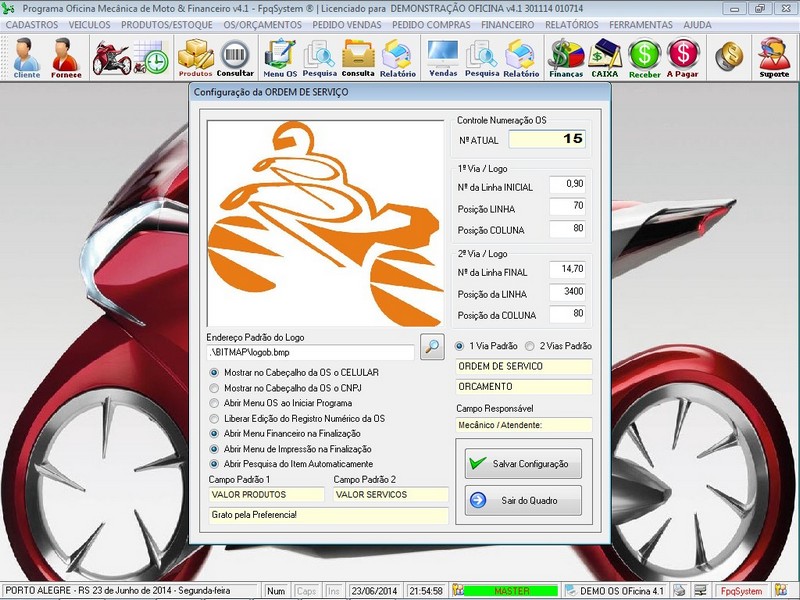This screenshot has height=600, width=800.
Task: Open the Cliente registration icon
Action: (27, 57)
